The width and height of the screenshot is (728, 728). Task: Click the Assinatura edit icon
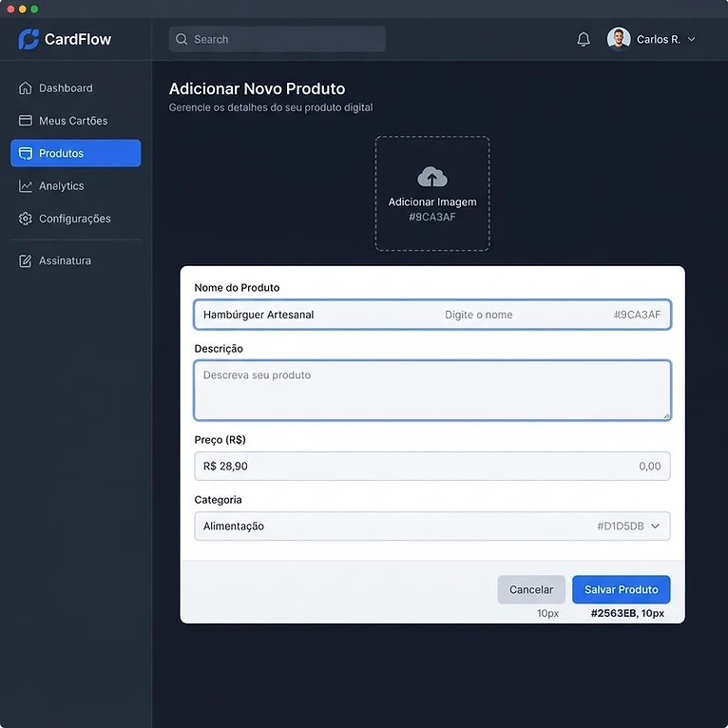coord(25,260)
